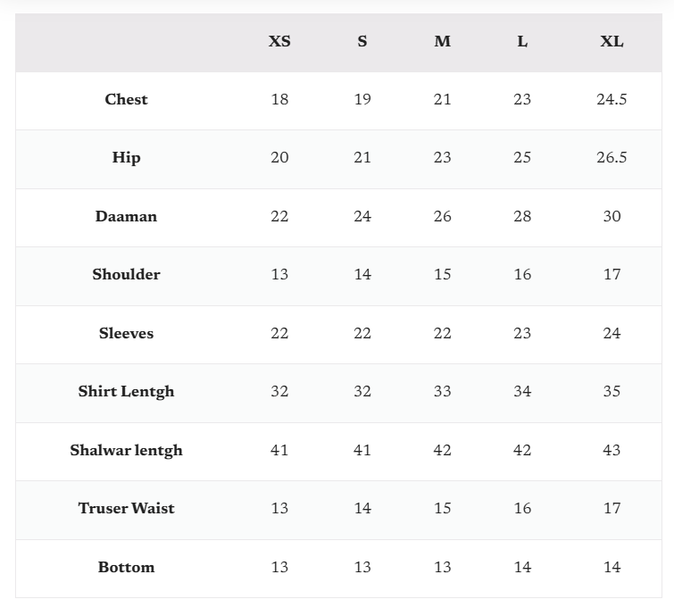This screenshot has width=674, height=616.
Task: Select the Shirt Lentgh value for XL
Action: click(x=612, y=391)
